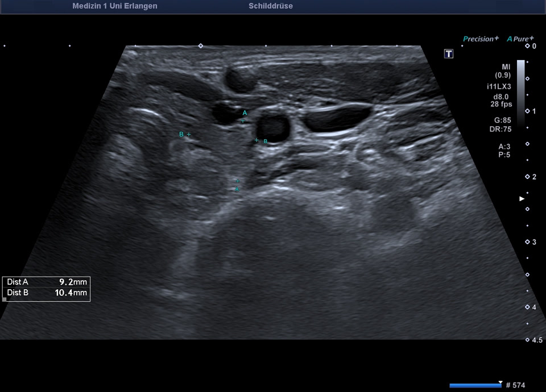Click the T icon above the grayscale bar
Screen dimensions: 546x392
[x=449, y=53]
